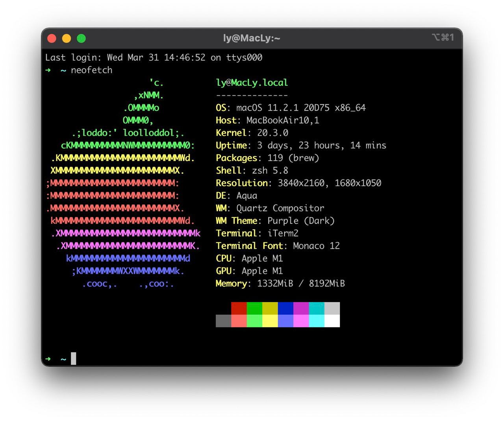Click the ⌥⌘1 shortcut indicator in title bar

click(443, 37)
